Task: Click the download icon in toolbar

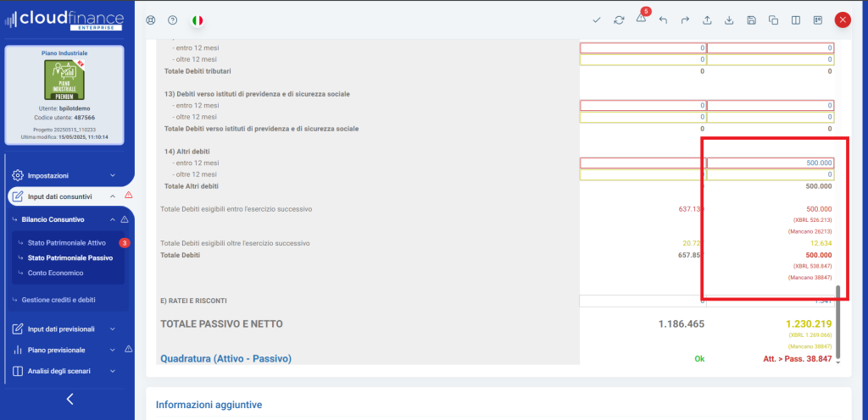Action: click(x=729, y=19)
